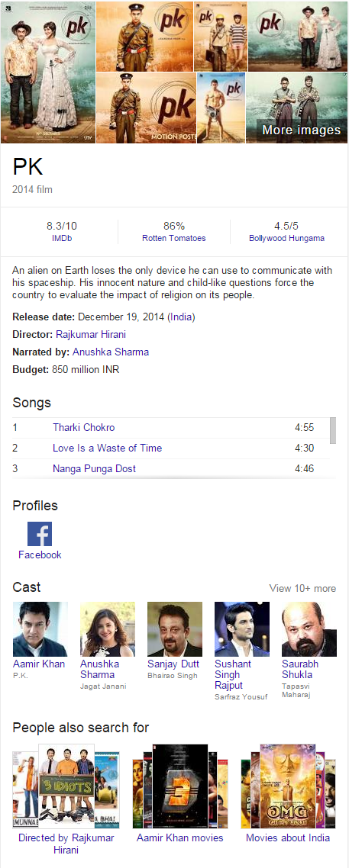Select the 850 million INR budget text
349x868 pixels.
coord(86,368)
